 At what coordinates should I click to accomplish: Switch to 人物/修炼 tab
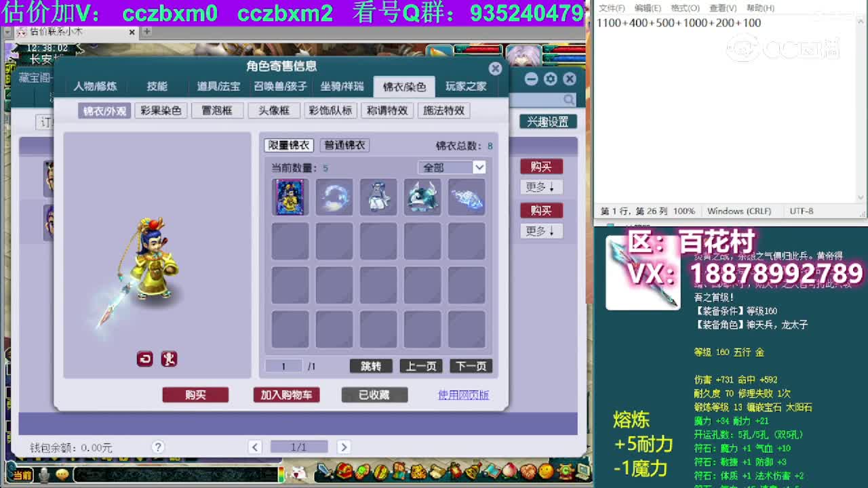[x=95, y=86]
